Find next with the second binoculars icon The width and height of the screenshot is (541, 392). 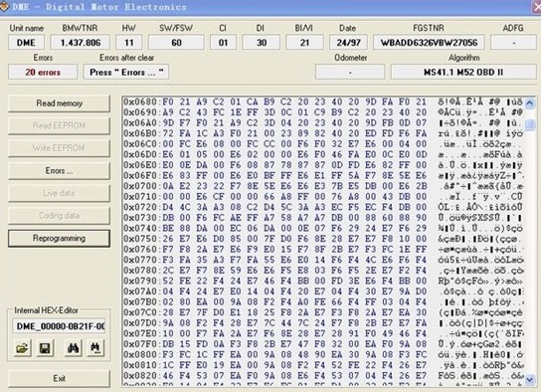click(95, 348)
